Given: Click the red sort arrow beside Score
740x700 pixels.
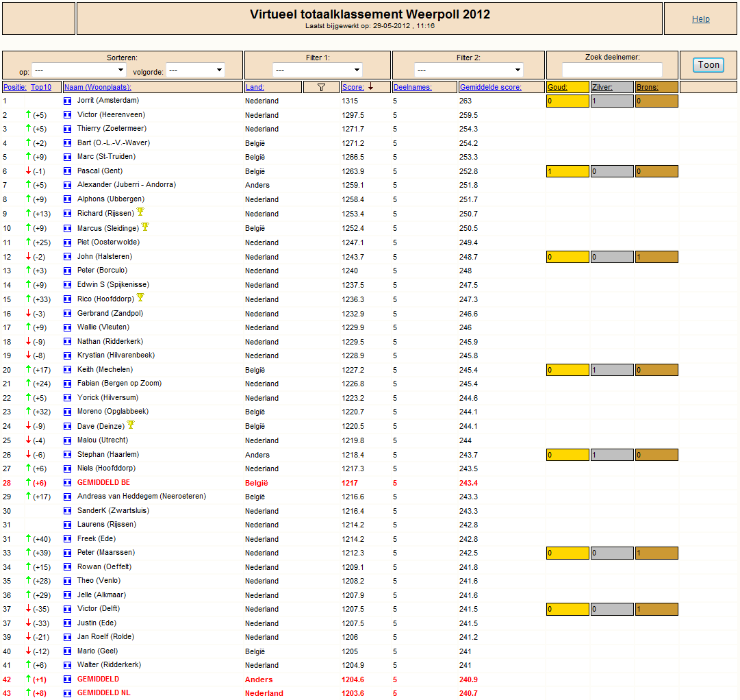Looking at the screenshot, I should 371,86.
